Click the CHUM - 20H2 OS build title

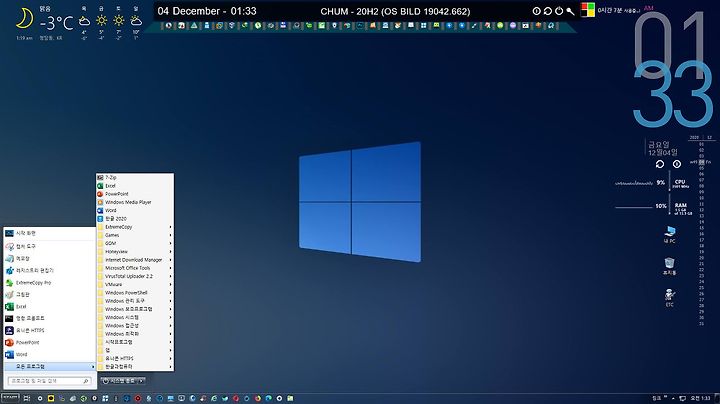[395, 11]
